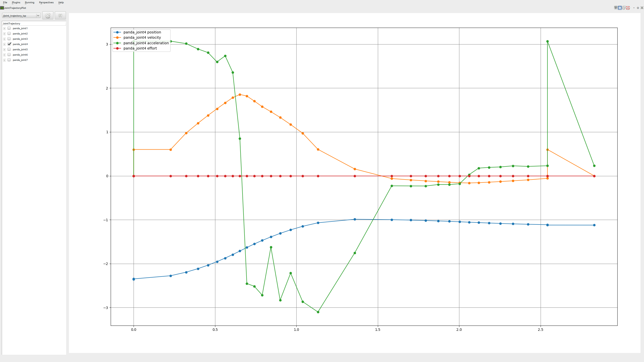Uncheck the panda_joint4 checkbox
Image resolution: width=644 pixels, height=362 pixels.
point(9,44)
